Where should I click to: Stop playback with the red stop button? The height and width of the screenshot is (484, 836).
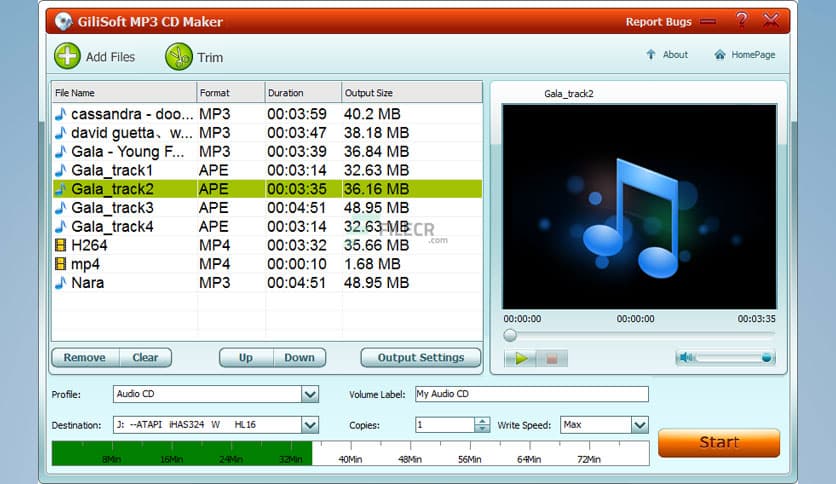[552, 358]
